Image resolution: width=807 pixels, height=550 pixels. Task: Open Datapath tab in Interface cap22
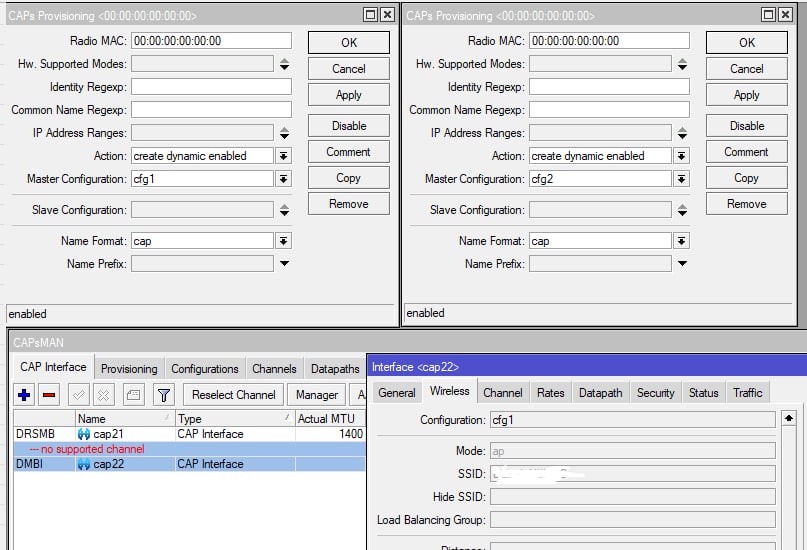point(601,393)
